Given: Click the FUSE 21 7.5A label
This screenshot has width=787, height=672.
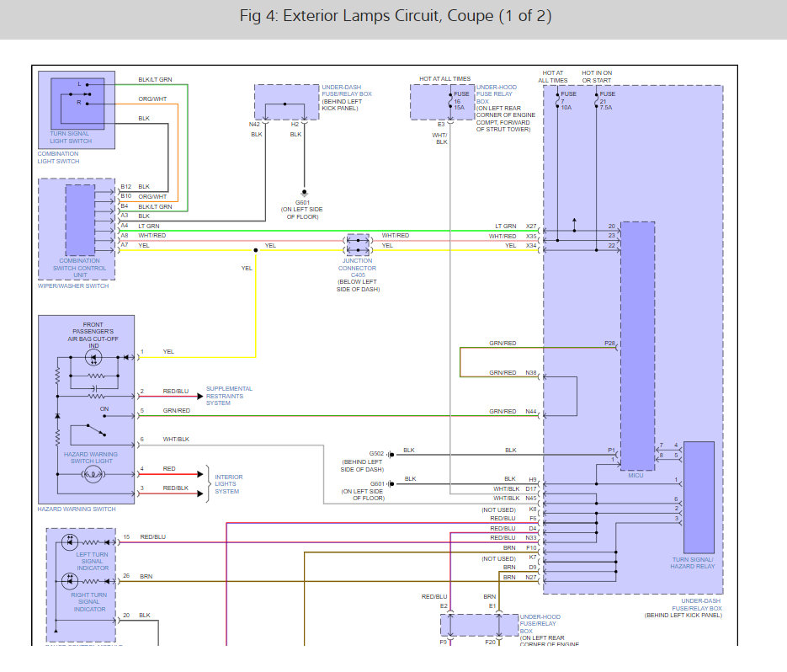Looking at the screenshot, I should point(608,100).
